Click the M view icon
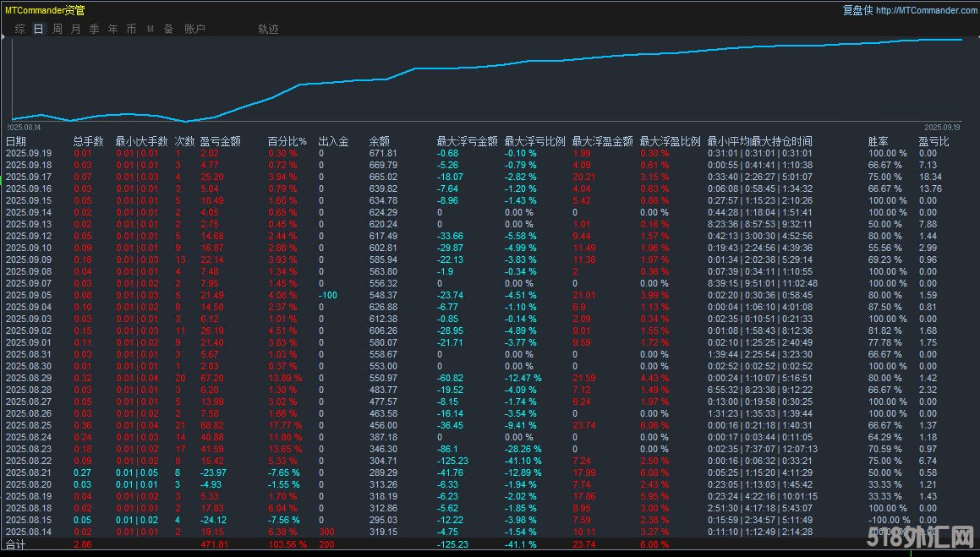980x557 pixels. point(150,28)
